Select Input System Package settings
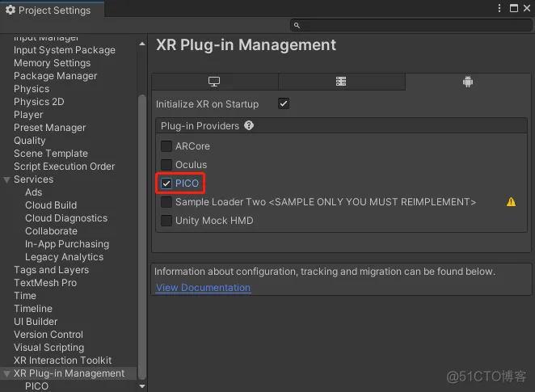The height and width of the screenshot is (392, 535). [x=65, y=50]
